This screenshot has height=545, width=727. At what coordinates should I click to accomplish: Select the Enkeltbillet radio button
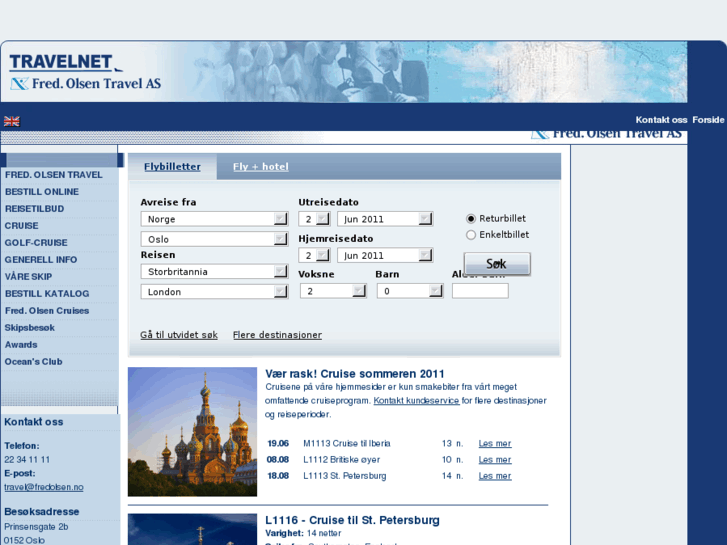pyautogui.click(x=471, y=235)
